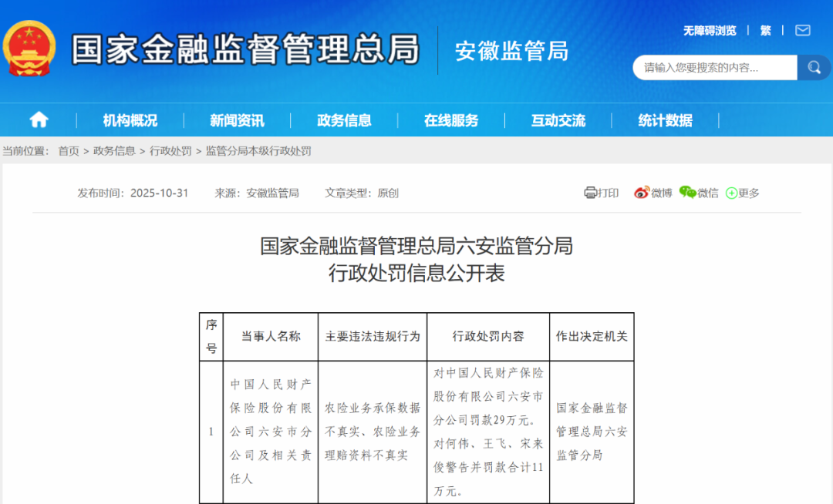Open the 在线服务 menu

[451, 120]
